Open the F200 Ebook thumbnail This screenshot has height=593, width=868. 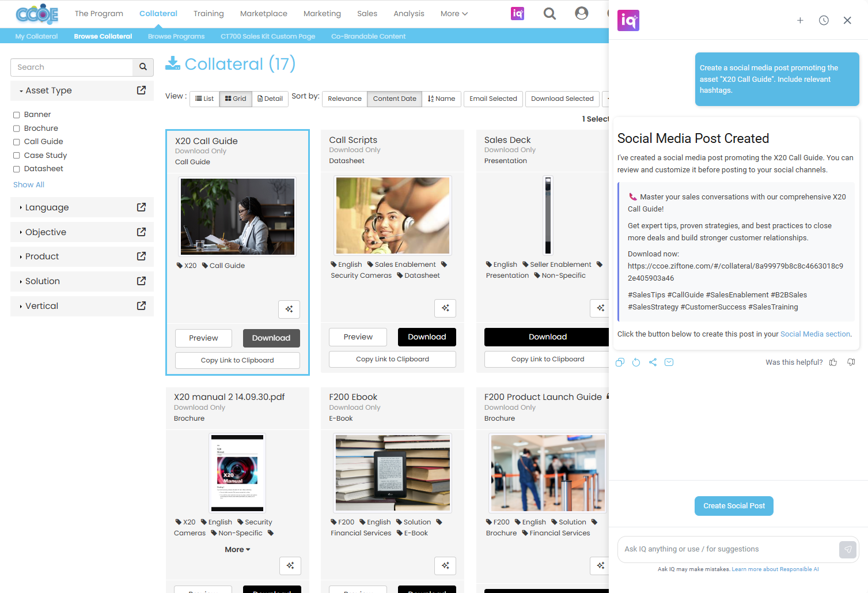[393, 474]
